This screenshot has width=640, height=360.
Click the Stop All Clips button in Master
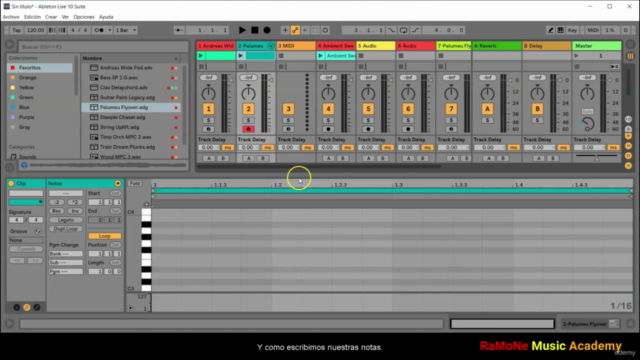click(x=577, y=67)
